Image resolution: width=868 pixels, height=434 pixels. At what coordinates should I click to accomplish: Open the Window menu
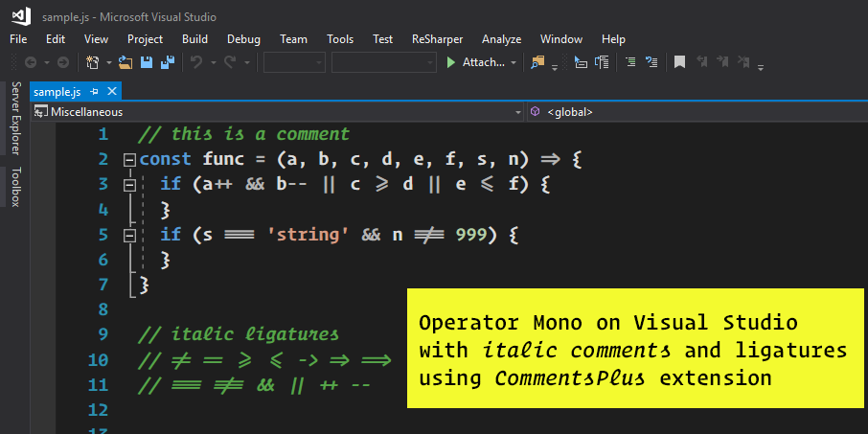click(561, 39)
